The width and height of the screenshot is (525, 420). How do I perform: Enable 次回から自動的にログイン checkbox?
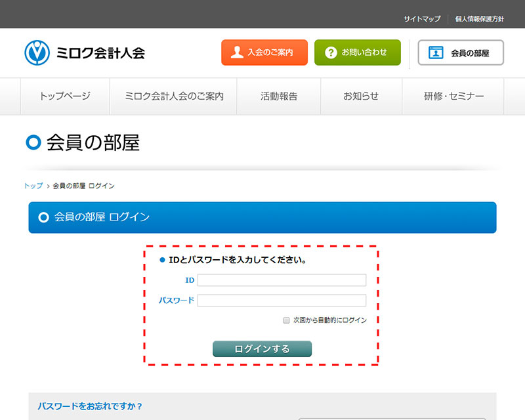tap(286, 320)
